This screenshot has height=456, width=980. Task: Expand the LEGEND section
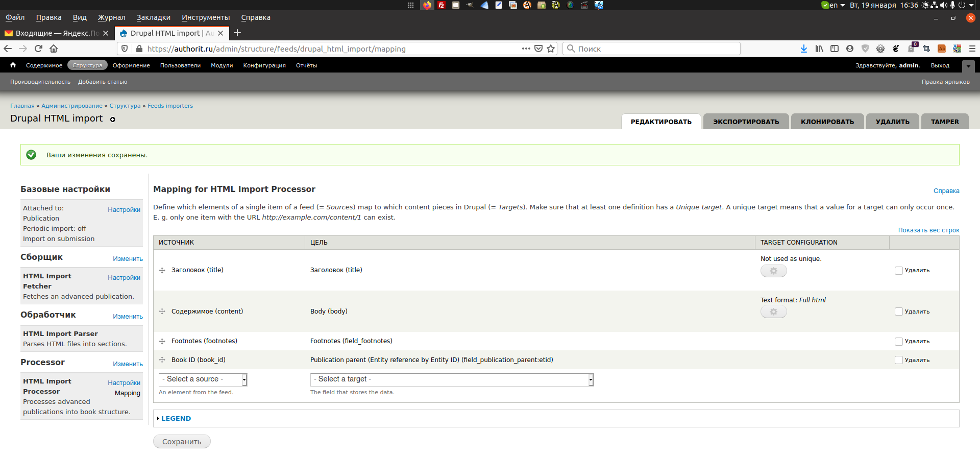[x=176, y=418]
